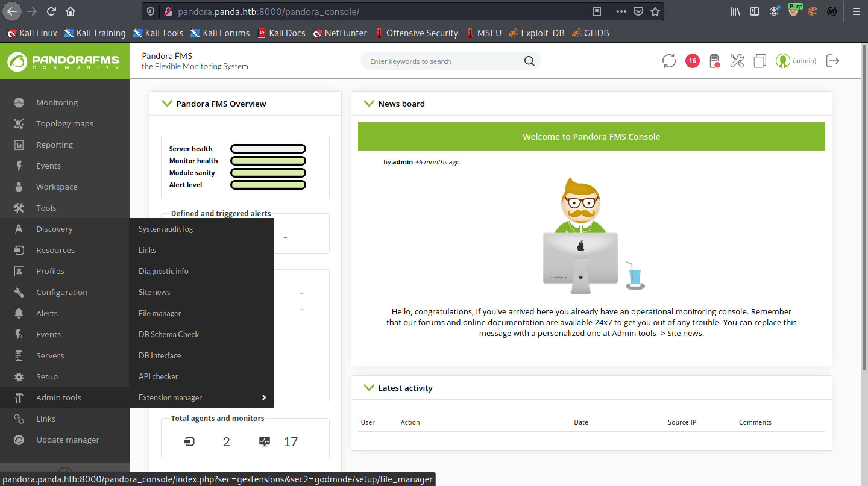Click the magnifier search icon
The width and height of the screenshot is (868, 486).
click(x=529, y=61)
